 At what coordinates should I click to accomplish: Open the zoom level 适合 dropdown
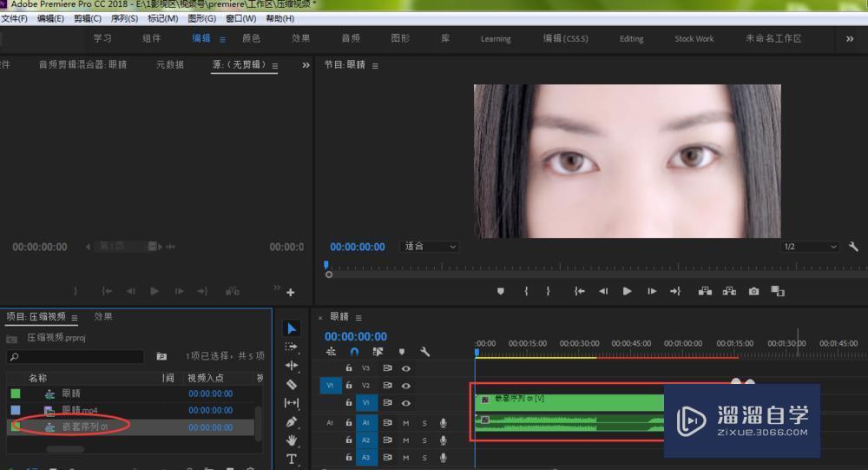430,246
